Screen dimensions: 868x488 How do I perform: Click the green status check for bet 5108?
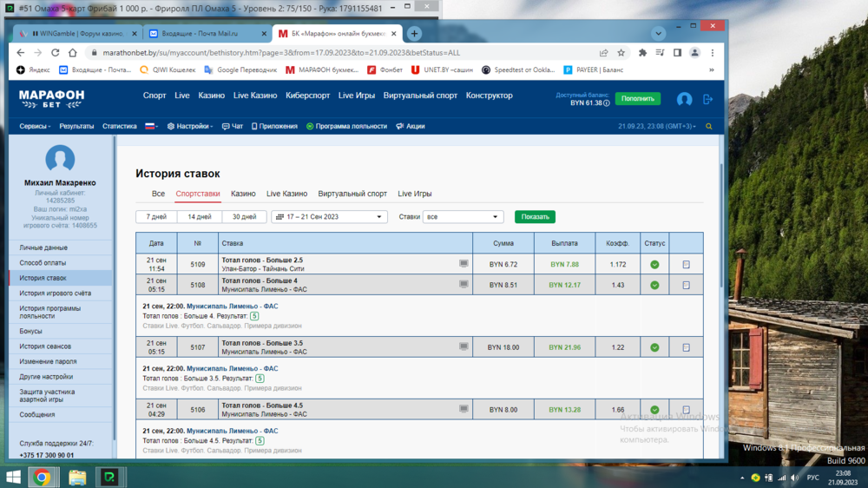click(654, 285)
